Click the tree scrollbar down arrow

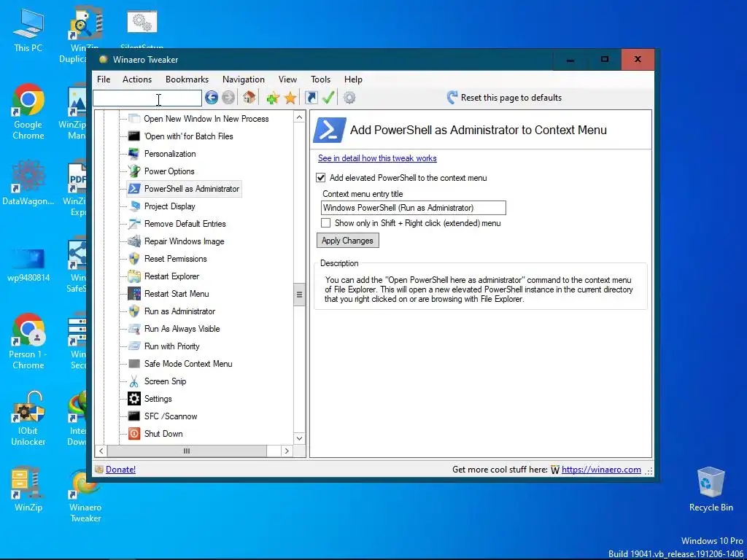[x=299, y=438]
